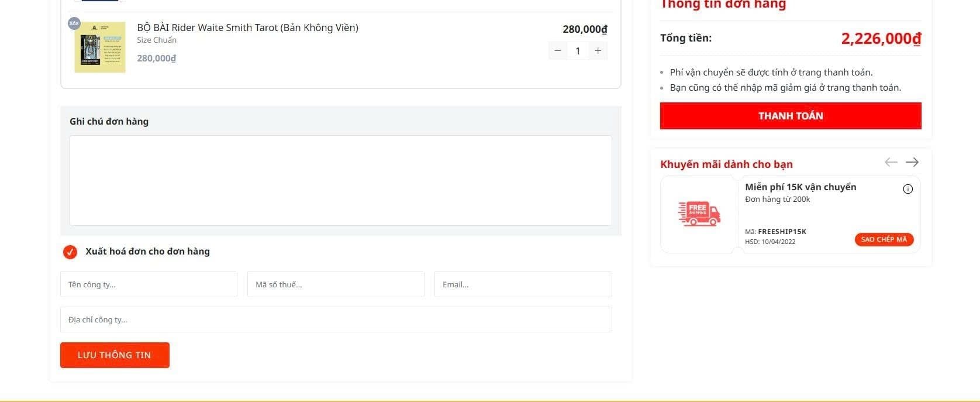Click the red free shipping truck icon
Viewport: 980px width, 402px height.
[699, 214]
